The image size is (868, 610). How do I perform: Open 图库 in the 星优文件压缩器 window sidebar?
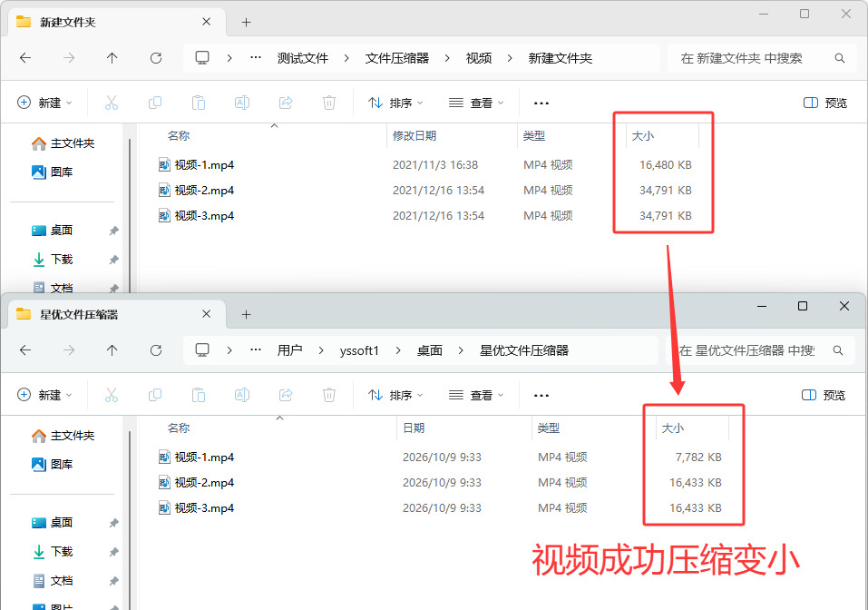[53, 464]
